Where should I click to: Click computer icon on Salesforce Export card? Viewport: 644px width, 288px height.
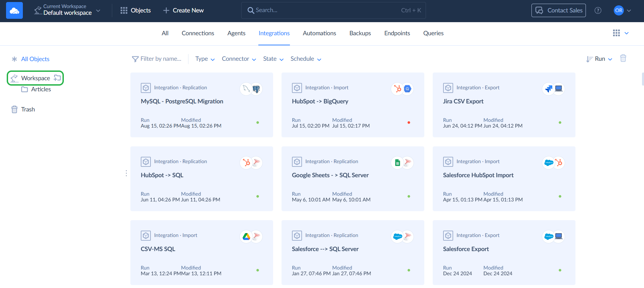[559, 236]
